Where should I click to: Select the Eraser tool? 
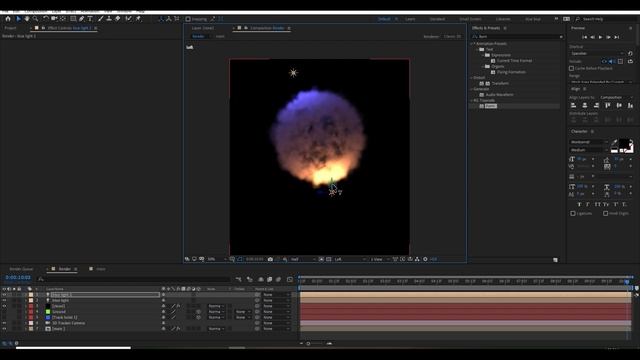tap(118, 19)
